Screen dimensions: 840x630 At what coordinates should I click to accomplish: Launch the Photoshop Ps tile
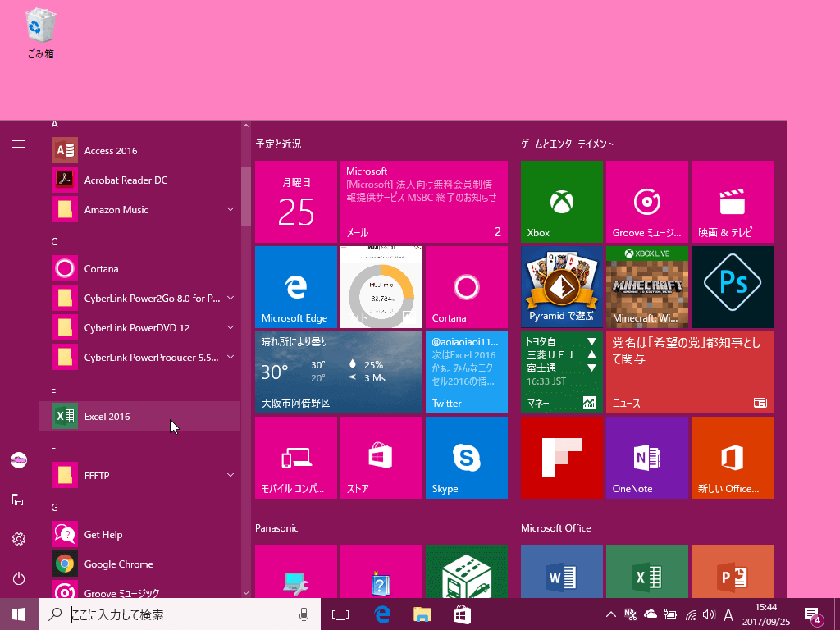coord(733,286)
